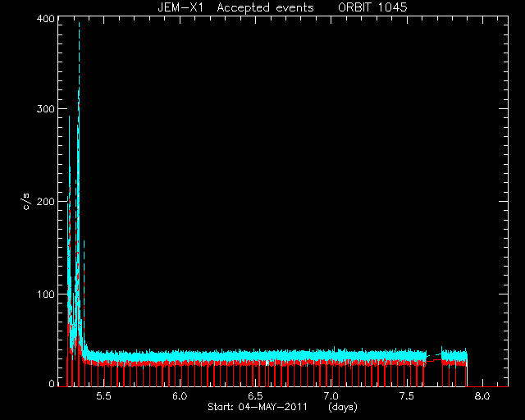Click the '(days)' x-axis unit label
Viewport: 525px width, 420px height.
point(343,407)
